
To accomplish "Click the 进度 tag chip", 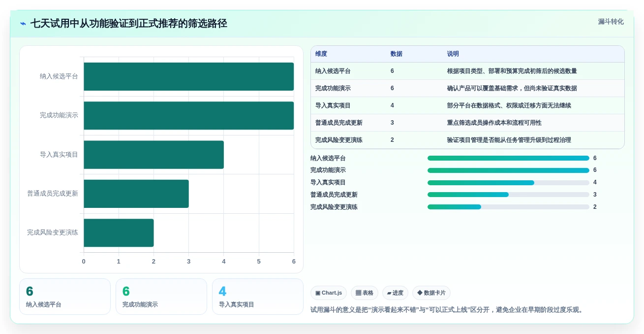I will click(395, 293).
